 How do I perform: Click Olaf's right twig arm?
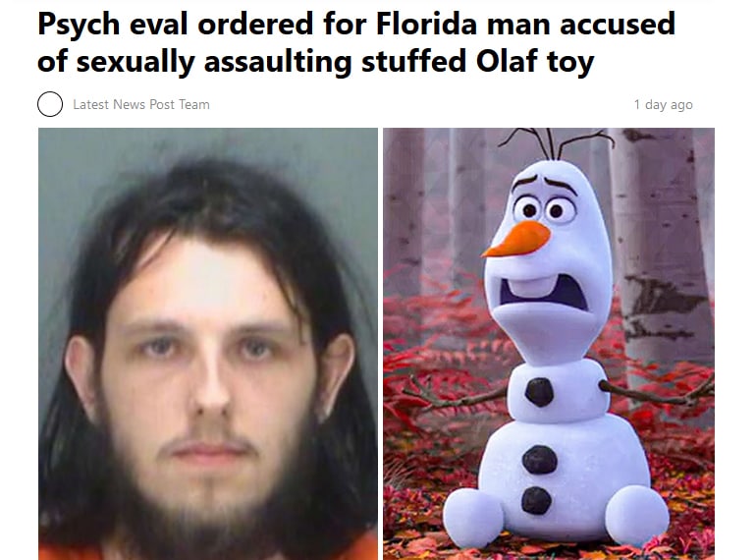coord(657,390)
